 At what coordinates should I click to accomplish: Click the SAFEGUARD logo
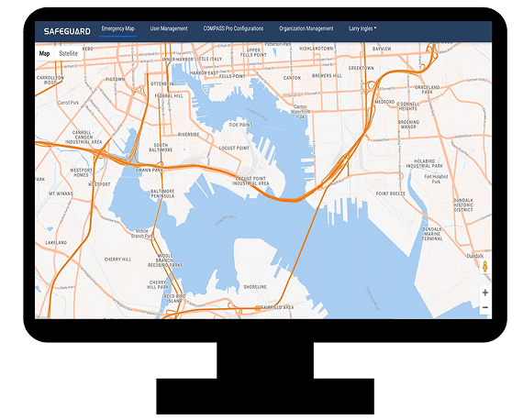67,31
